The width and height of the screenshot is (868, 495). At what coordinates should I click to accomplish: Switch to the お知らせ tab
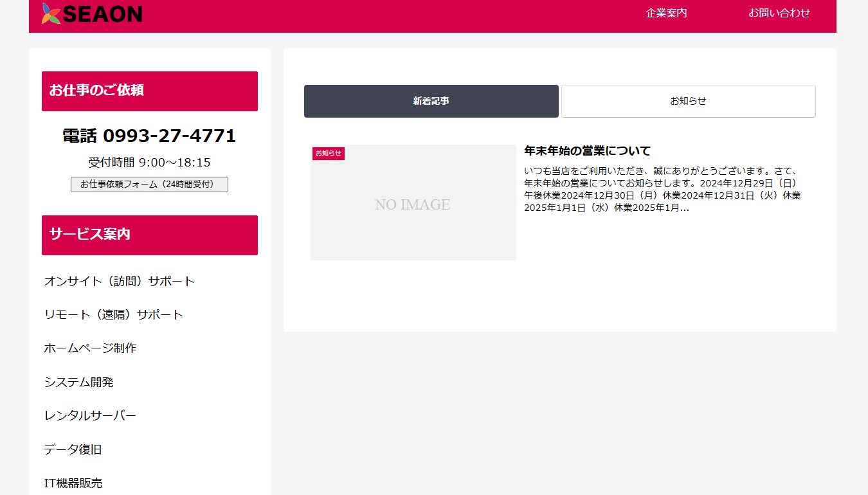pyautogui.click(x=689, y=101)
